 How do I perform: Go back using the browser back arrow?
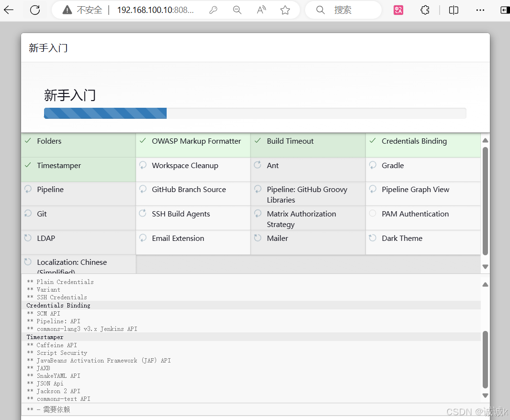pyautogui.click(x=9, y=10)
